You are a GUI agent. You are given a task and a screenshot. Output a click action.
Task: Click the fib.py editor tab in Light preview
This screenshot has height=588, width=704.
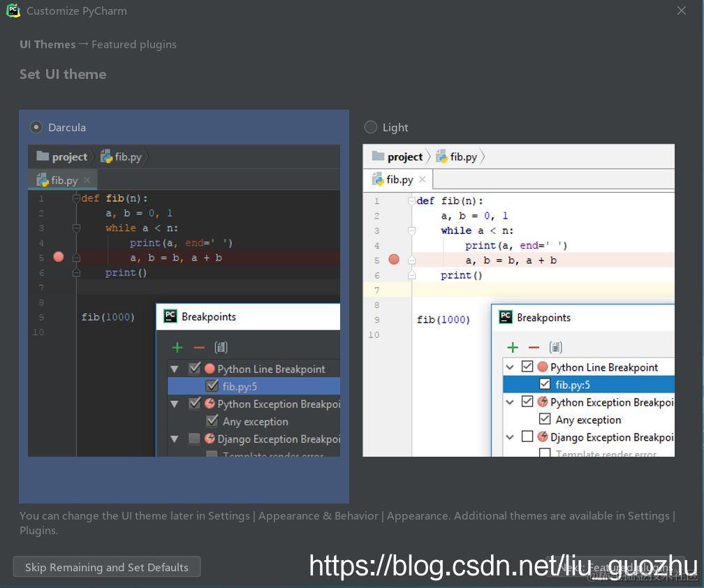pos(398,179)
